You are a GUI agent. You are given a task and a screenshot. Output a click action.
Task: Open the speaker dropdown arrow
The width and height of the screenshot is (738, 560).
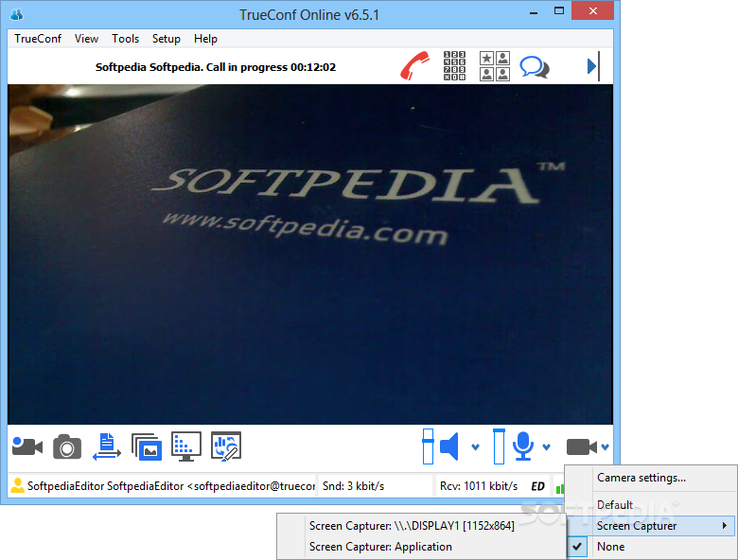[475, 447]
